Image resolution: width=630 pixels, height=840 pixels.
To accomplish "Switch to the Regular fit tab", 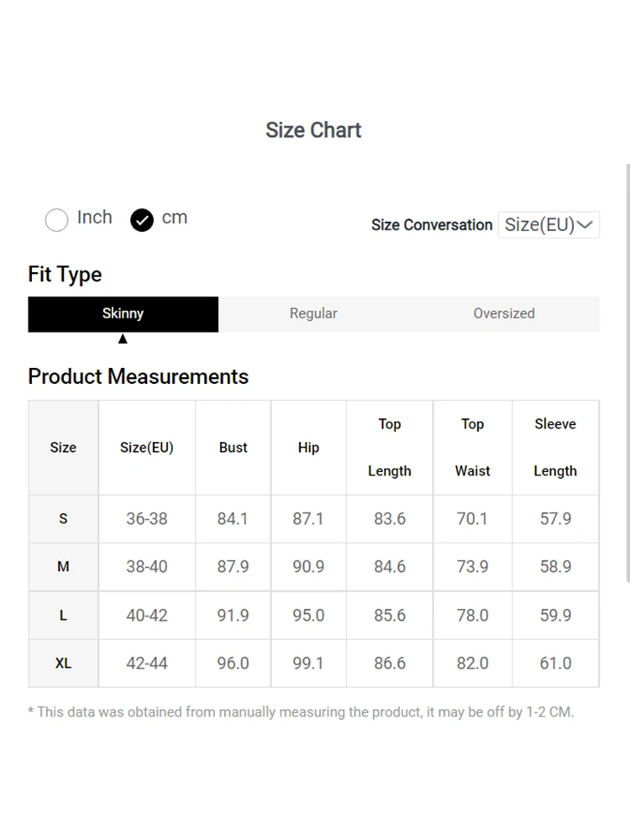I will coord(313,314).
